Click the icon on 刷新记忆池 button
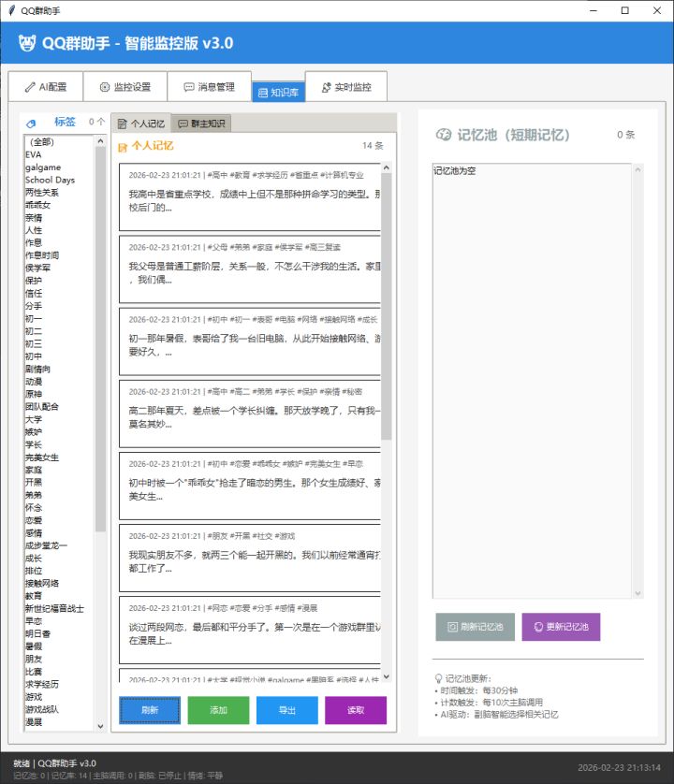Image resolution: width=674 pixels, height=784 pixels. pos(452,627)
